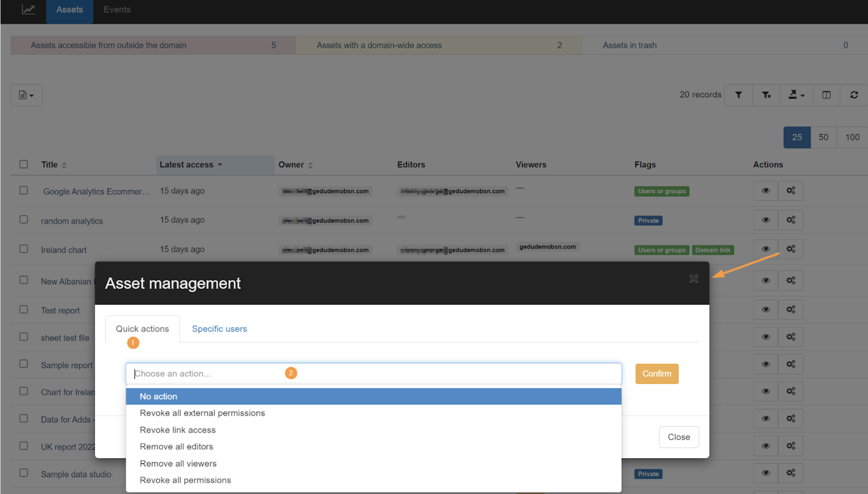This screenshot has width=868, height=494.
Task: Switch to the Events tab
Action: (x=117, y=10)
